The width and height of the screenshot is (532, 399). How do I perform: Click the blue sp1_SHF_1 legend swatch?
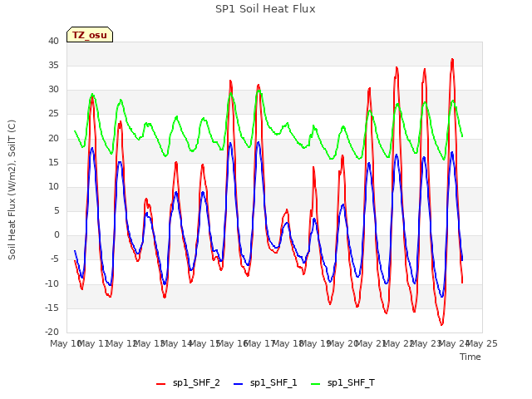(239, 384)
